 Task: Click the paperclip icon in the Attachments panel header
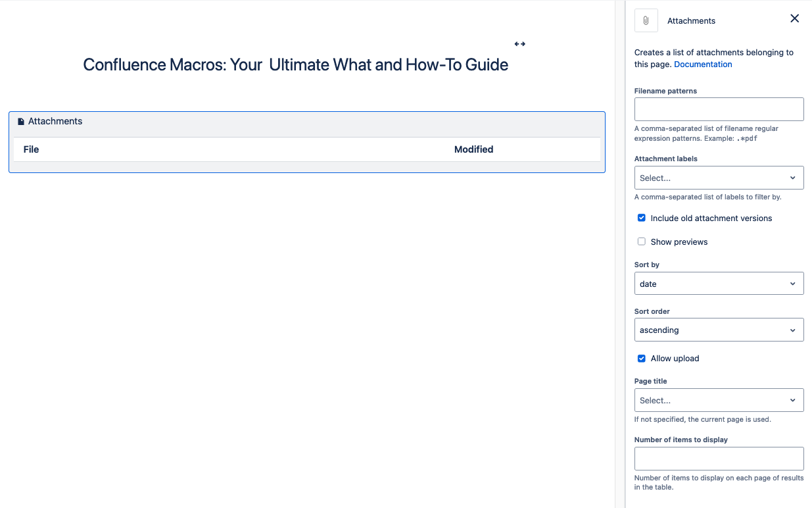tap(646, 20)
